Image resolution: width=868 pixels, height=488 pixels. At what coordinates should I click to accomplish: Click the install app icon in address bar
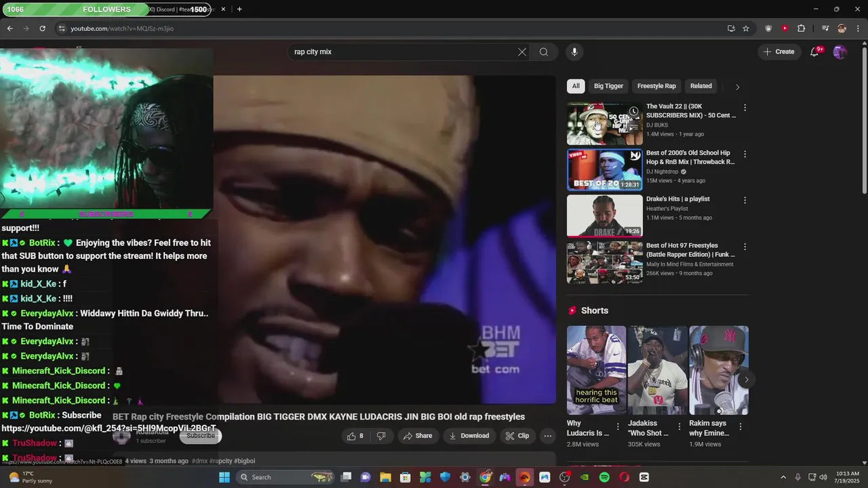(x=731, y=28)
